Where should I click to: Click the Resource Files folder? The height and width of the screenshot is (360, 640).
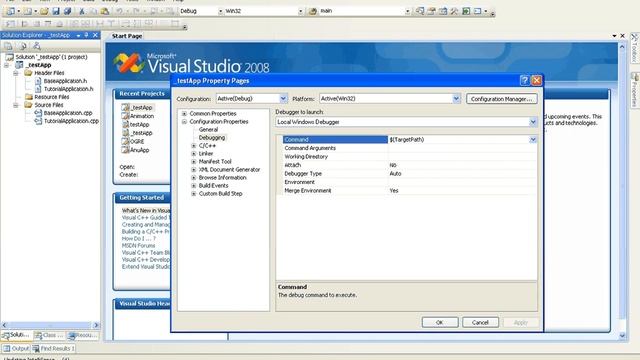point(51,97)
